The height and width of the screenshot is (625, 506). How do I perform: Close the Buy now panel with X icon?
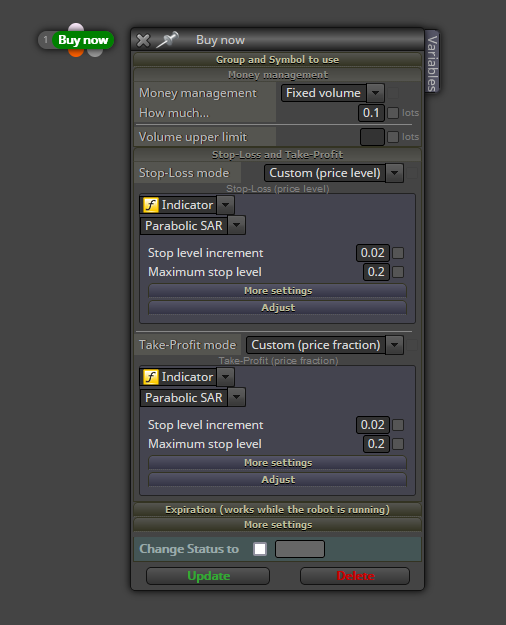coord(143,40)
